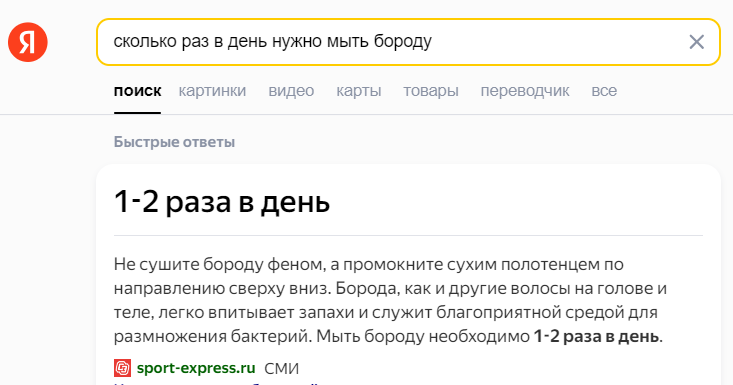Show all services via все tab
The height and width of the screenshot is (385, 733).
pyautogui.click(x=604, y=91)
